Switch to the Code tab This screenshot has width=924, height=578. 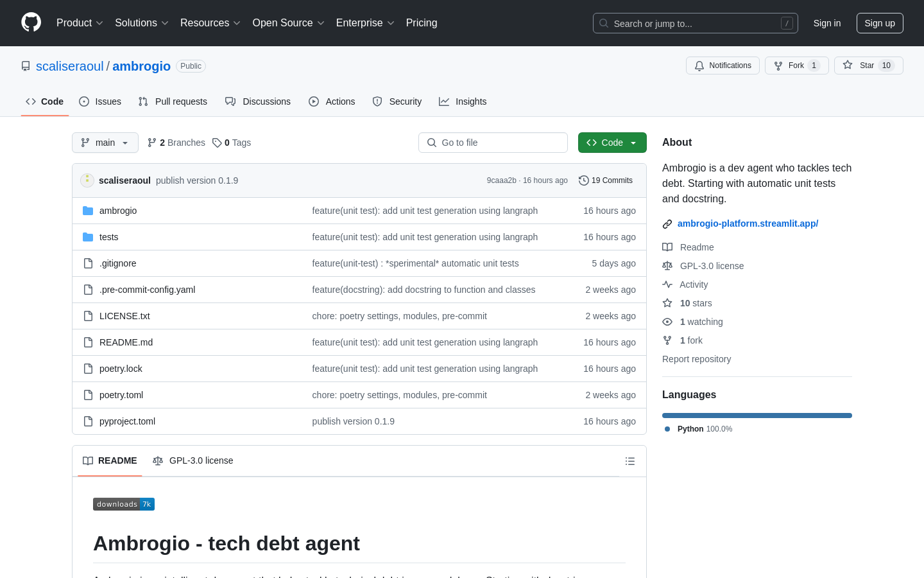click(45, 101)
